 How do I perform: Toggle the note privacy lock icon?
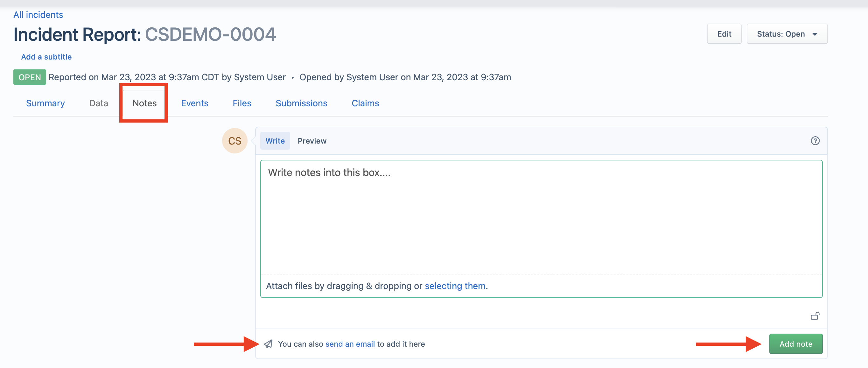(x=815, y=316)
